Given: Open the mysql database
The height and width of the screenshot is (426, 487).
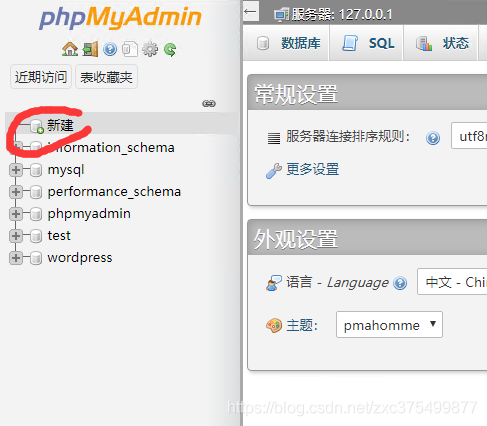Looking at the screenshot, I should point(66,170).
